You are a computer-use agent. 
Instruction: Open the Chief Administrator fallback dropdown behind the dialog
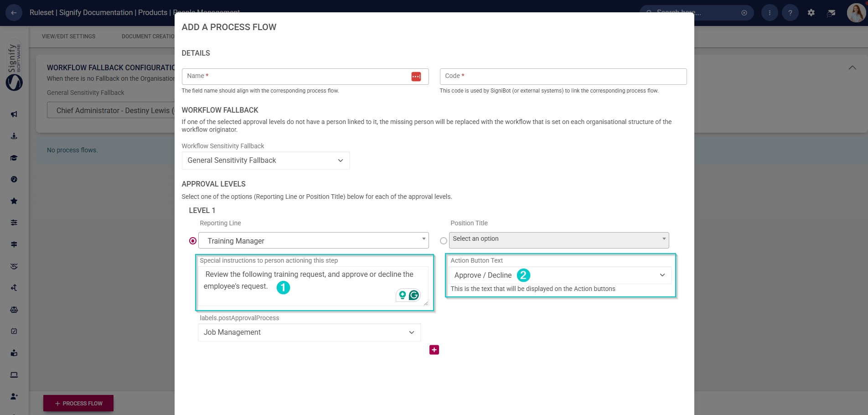(x=111, y=110)
